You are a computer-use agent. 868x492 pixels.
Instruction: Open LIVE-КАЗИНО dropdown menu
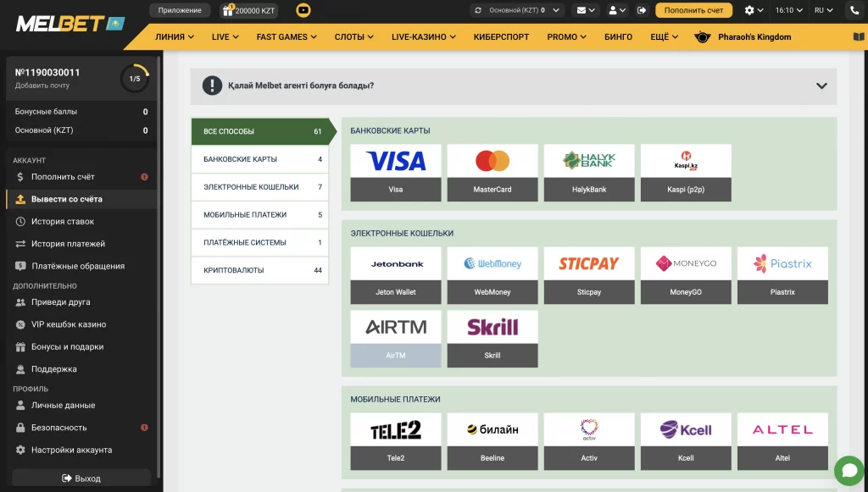[x=424, y=37]
